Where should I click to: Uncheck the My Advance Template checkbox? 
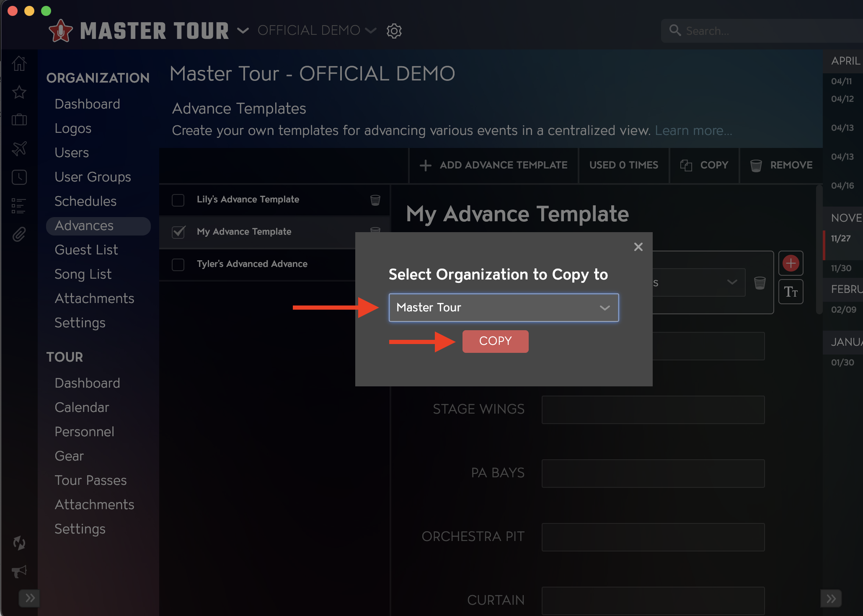click(x=178, y=232)
